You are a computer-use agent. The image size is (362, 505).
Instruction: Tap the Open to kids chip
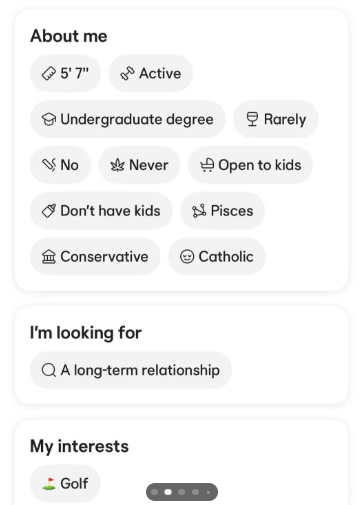coord(250,165)
